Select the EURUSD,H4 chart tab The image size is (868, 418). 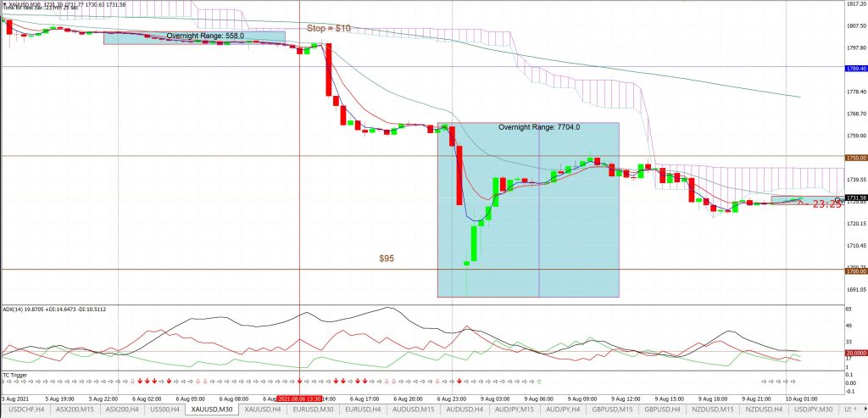pos(363,410)
